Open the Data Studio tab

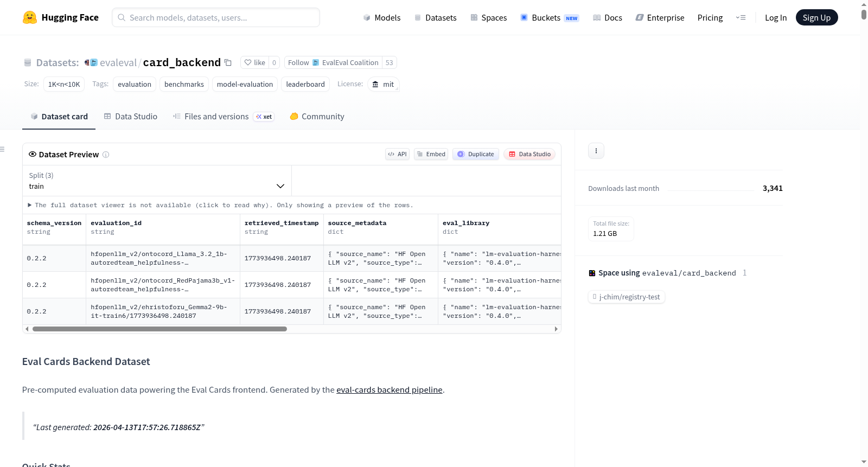pyautogui.click(x=131, y=117)
